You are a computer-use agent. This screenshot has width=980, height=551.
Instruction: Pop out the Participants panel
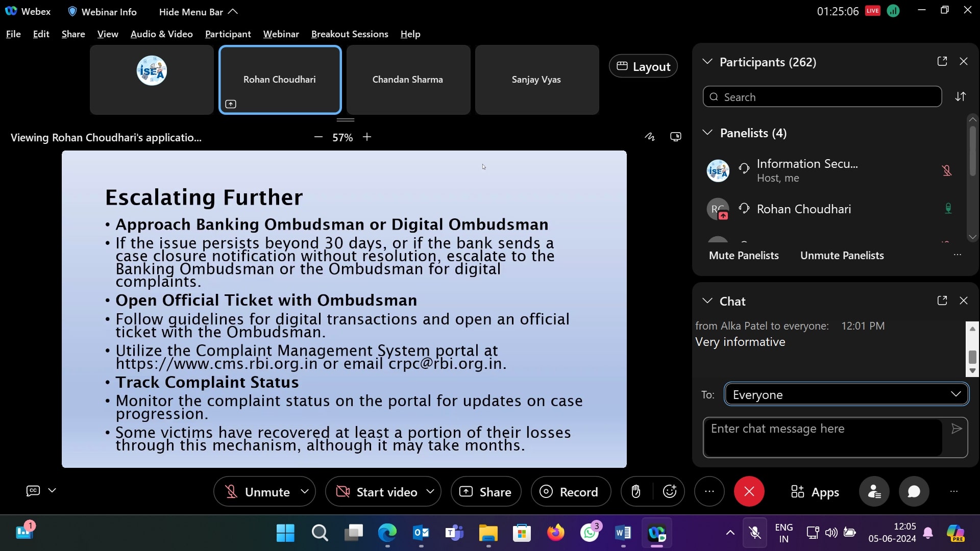tap(942, 61)
